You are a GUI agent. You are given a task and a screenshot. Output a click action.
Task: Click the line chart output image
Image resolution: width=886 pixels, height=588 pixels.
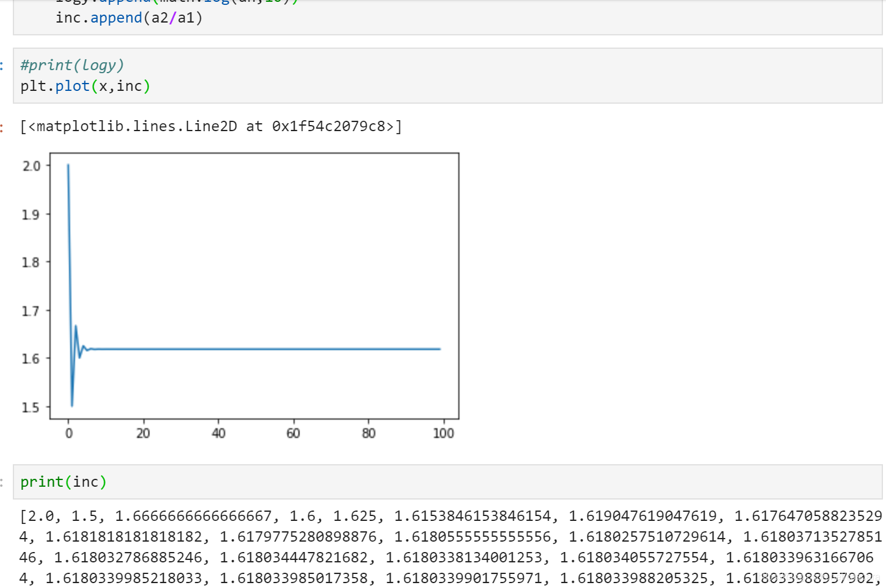click(x=240, y=296)
